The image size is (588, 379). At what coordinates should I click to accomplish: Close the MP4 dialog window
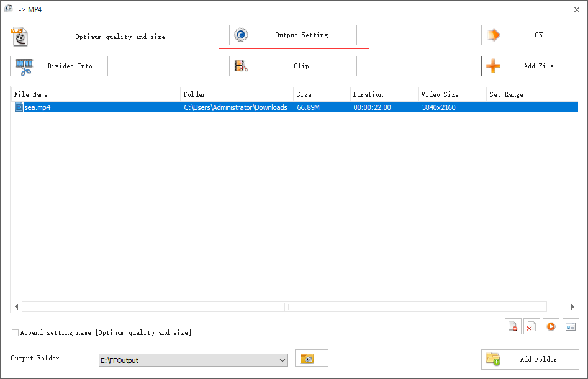pyautogui.click(x=577, y=9)
